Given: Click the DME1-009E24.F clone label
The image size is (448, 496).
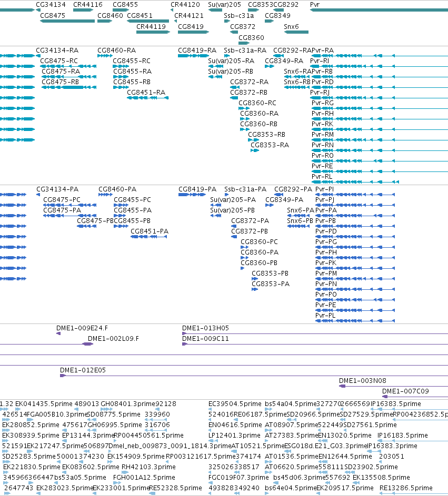Looking at the screenshot, I should pyautogui.click(x=82, y=328).
